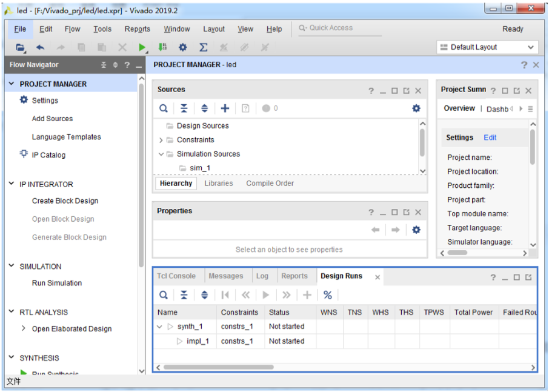Click the percent icon in Design Runs
This screenshot has height=392, width=549.
pos(328,295)
